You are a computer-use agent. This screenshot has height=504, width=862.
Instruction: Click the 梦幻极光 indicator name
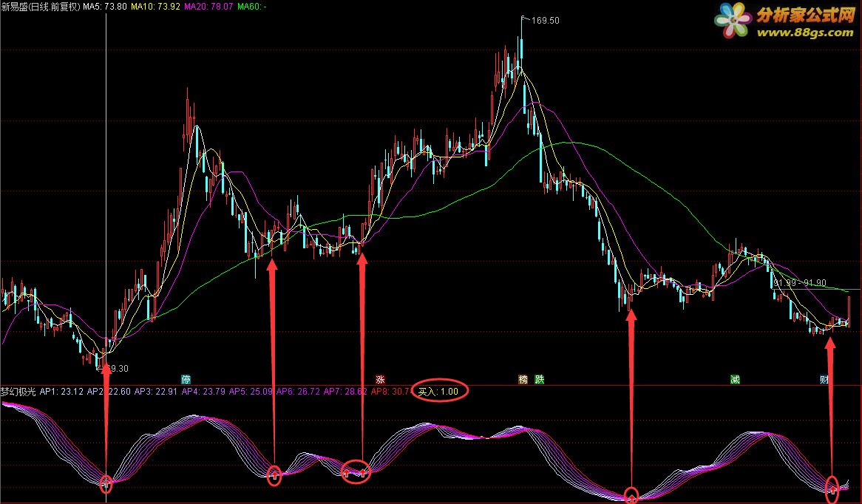[18, 392]
